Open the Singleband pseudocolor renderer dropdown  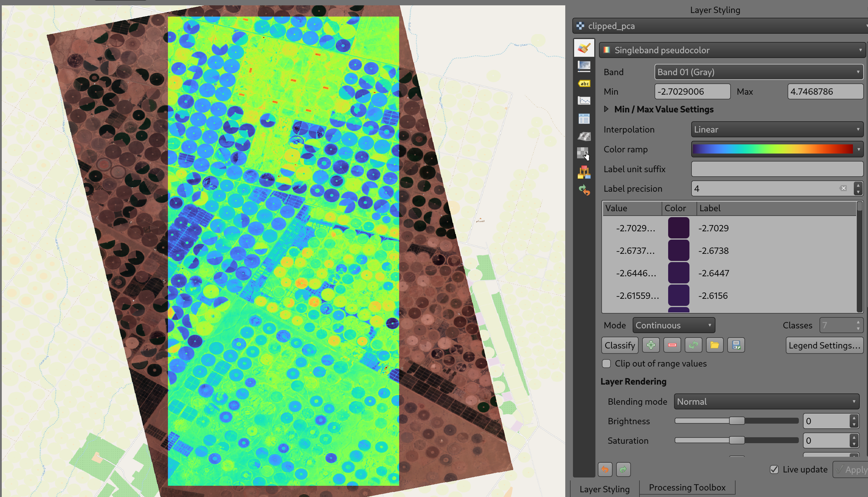pos(732,50)
